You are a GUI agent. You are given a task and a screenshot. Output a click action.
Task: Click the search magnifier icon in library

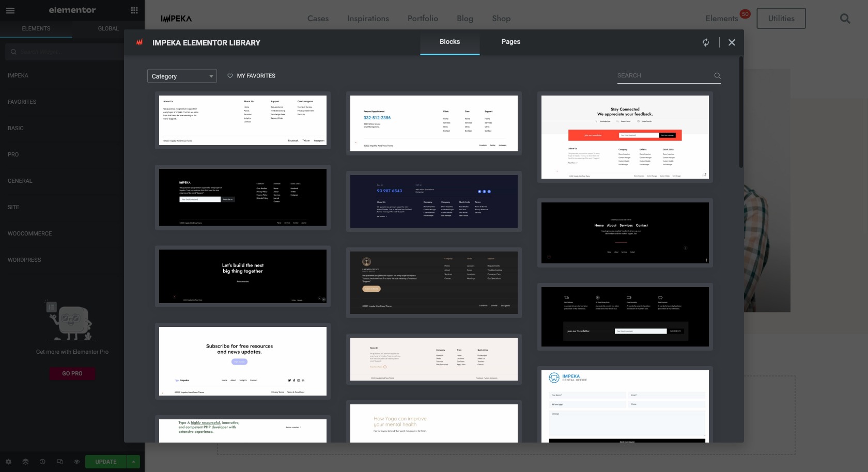tap(717, 76)
